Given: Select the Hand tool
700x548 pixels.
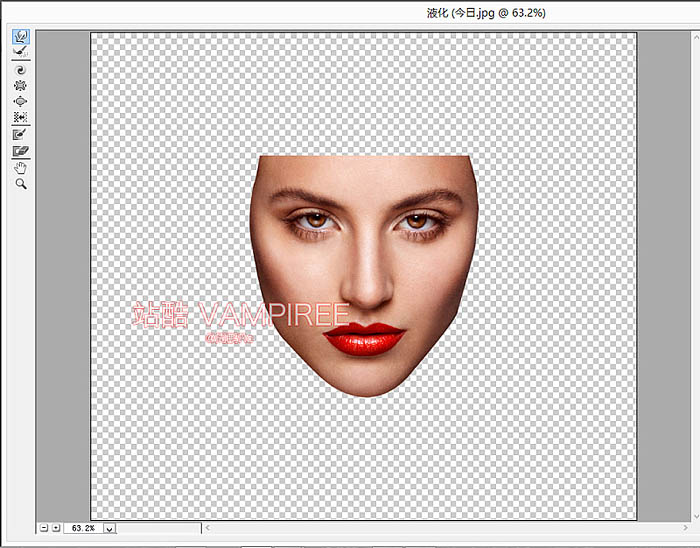Looking at the screenshot, I should [x=21, y=168].
